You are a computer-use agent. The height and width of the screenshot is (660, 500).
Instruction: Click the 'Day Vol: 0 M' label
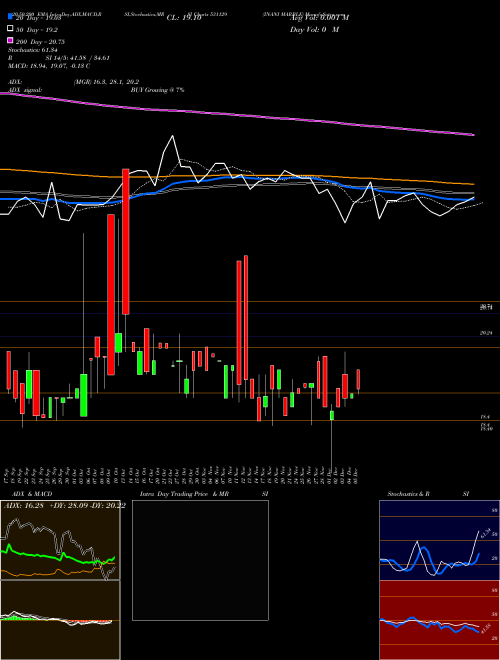click(x=314, y=29)
